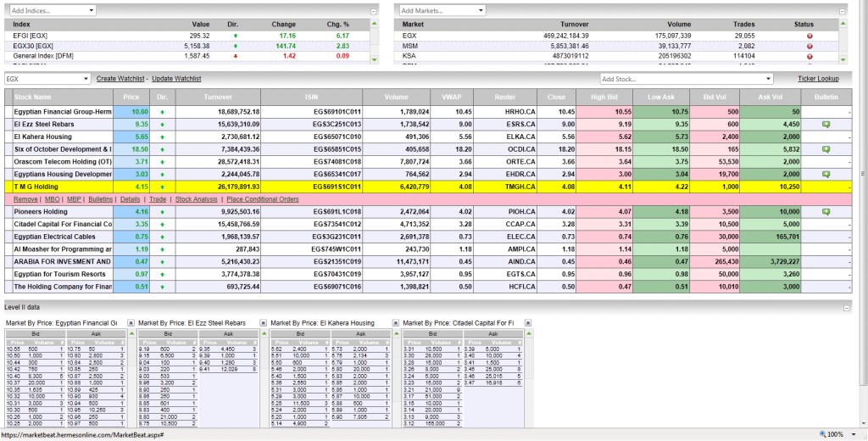Select MBO in the T M G Holding action bar
This screenshot has height=441, width=868.
click(52, 199)
